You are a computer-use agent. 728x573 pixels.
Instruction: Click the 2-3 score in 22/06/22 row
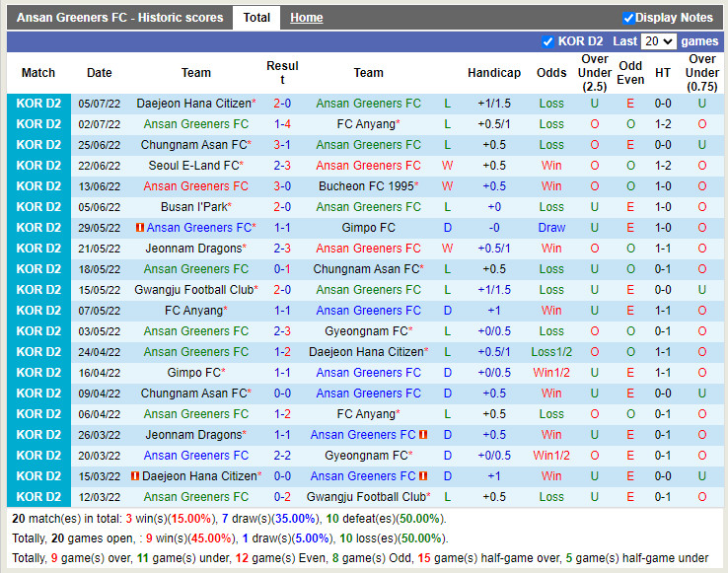282,166
